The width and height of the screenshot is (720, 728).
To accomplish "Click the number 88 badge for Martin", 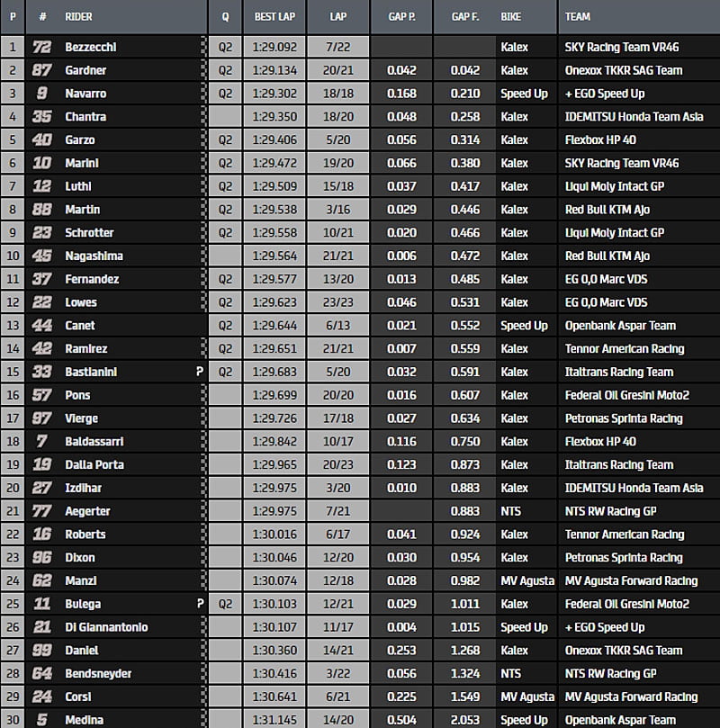I will tap(41, 210).
